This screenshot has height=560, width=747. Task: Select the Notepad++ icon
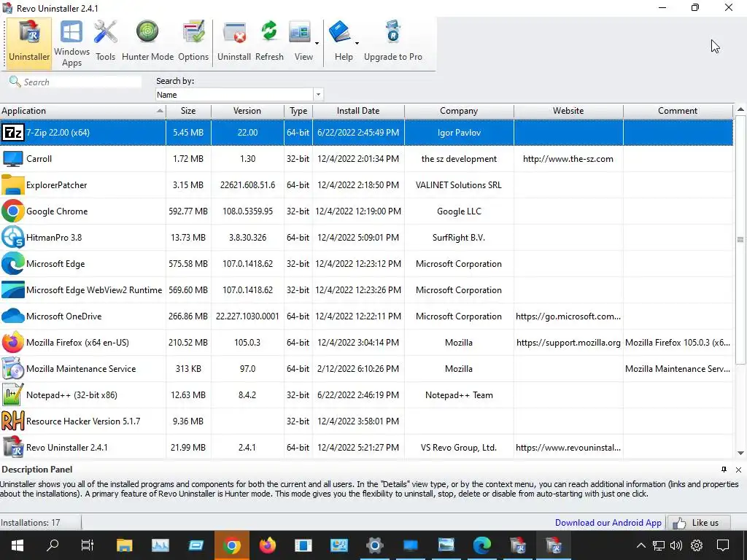coord(13,394)
